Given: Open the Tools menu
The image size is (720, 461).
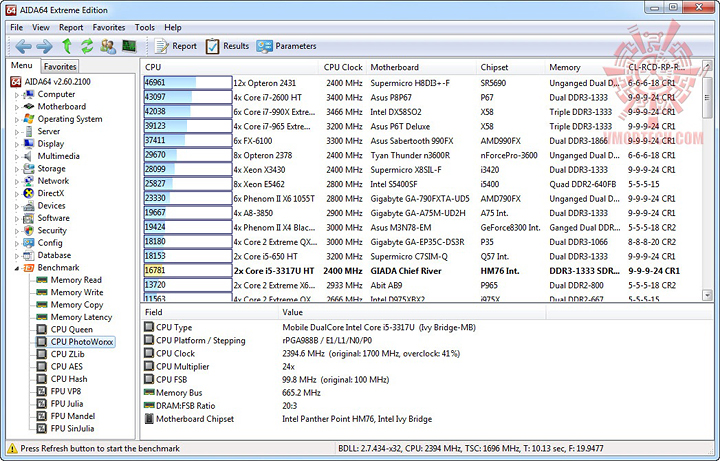Looking at the screenshot, I should tap(145, 28).
